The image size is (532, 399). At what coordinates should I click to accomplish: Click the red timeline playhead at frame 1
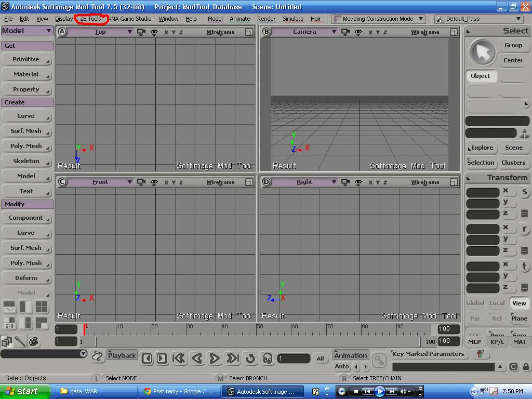click(85, 329)
